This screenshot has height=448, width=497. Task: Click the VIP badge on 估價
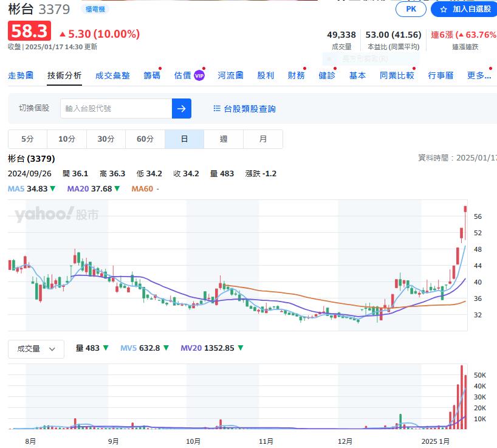click(x=199, y=75)
